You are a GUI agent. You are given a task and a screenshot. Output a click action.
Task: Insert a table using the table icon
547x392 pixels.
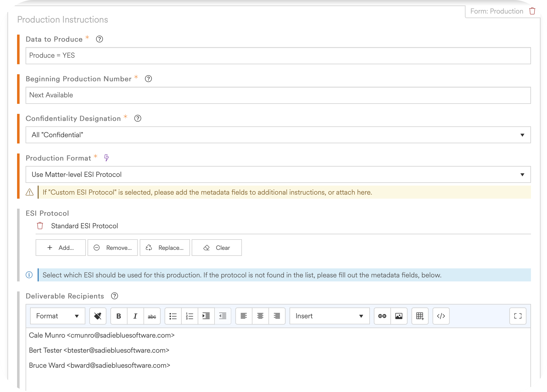420,316
